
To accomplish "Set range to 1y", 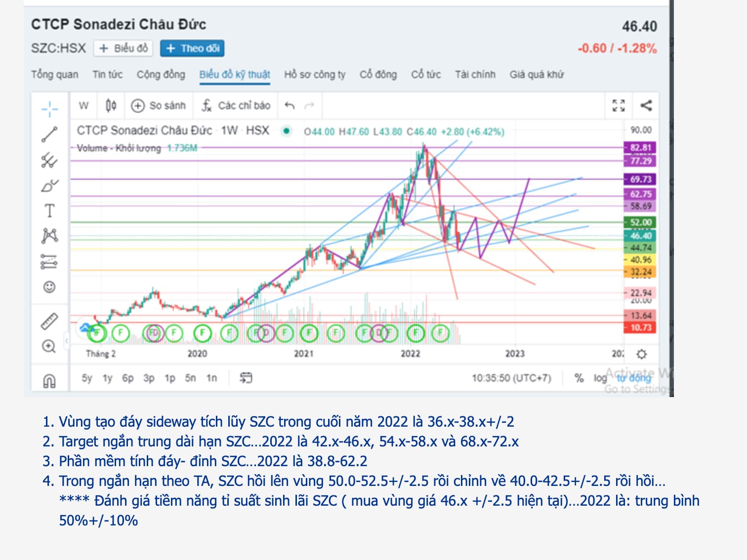I will click(x=107, y=378).
